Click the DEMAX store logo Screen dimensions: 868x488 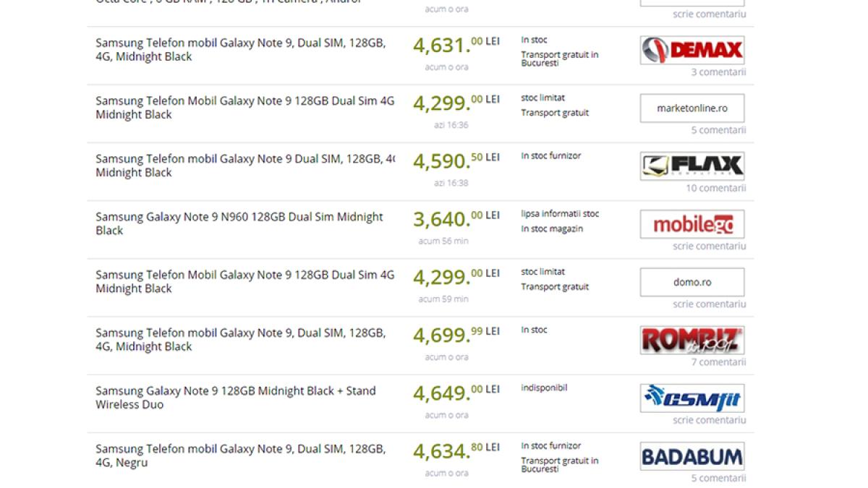point(692,51)
